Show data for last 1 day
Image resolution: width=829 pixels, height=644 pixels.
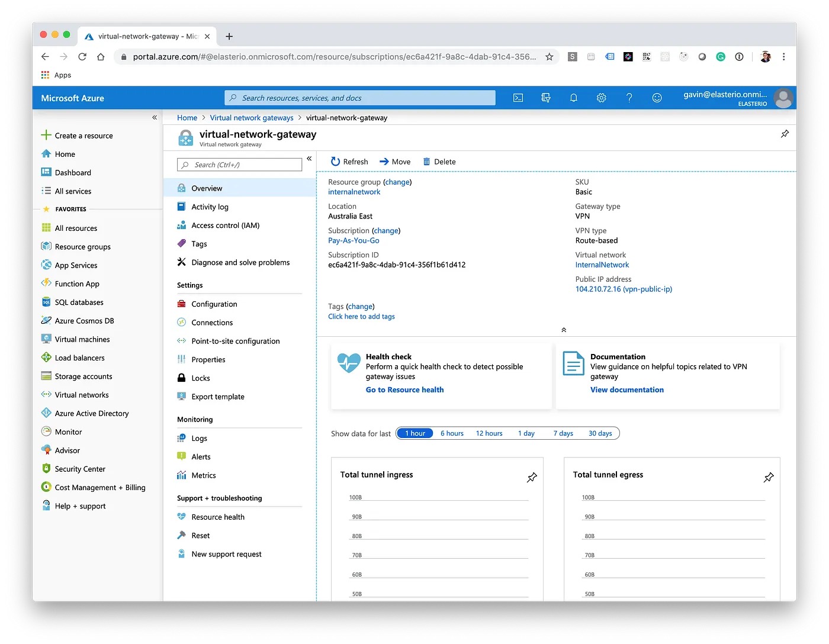[526, 433]
